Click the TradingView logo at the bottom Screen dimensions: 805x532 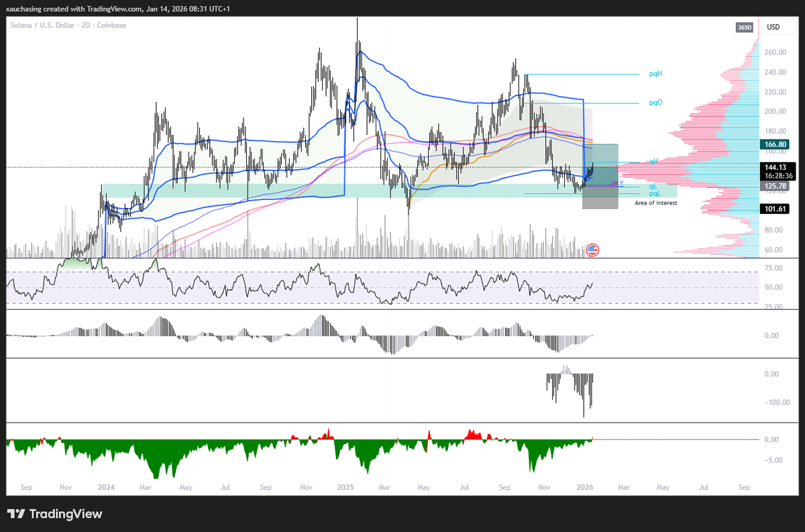(x=55, y=514)
